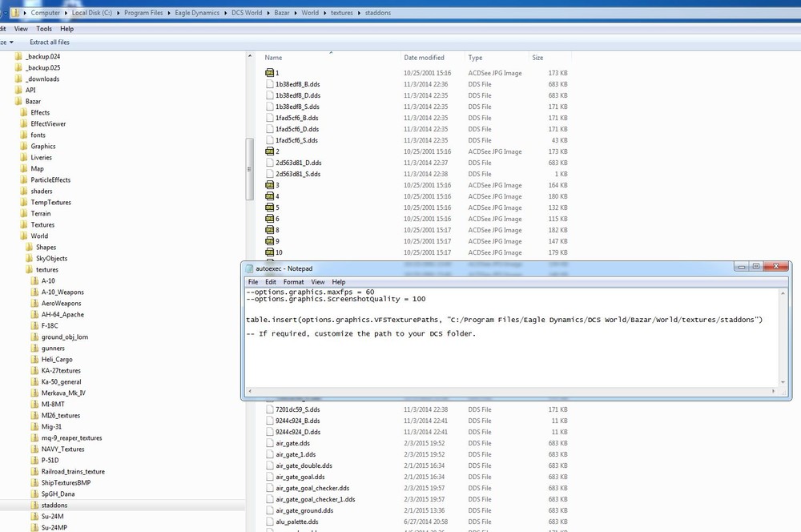Click Notepad's horizontal scrollbar right arrow
This screenshot has height=532, width=801.
click(x=774, y=392)
